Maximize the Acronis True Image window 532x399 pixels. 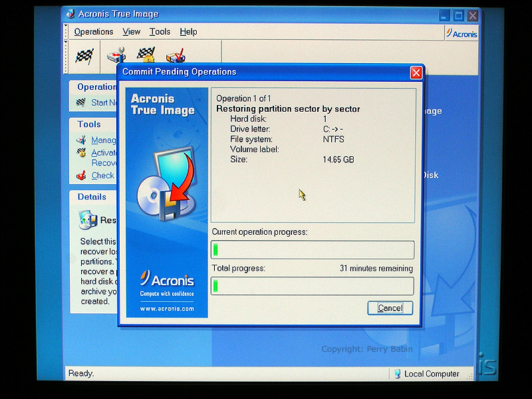(x=459, y=15)
